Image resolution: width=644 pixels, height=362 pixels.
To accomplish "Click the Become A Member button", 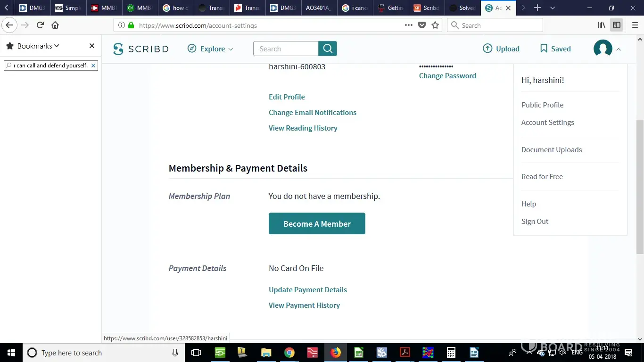I will (317, 223).
